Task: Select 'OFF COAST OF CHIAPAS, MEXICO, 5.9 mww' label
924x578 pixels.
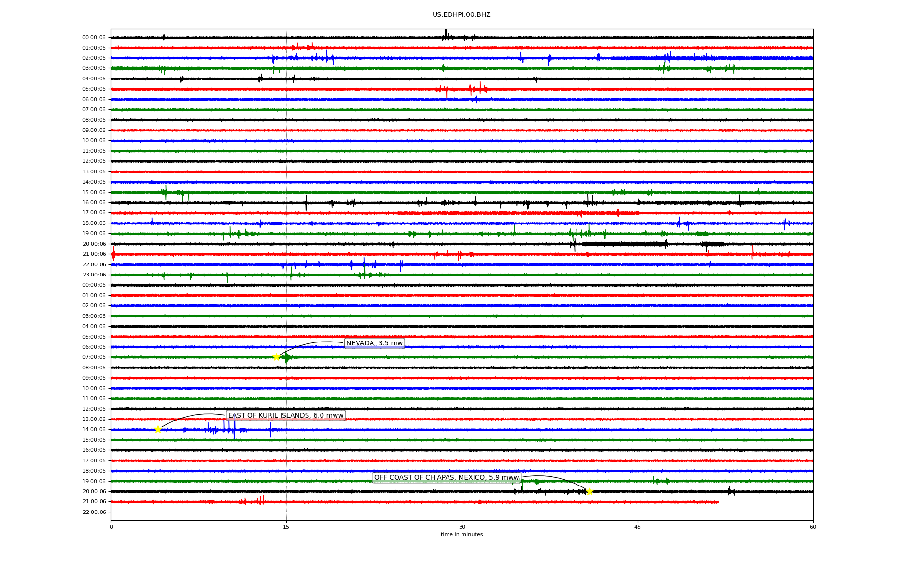Action: (x=447, y=478)
